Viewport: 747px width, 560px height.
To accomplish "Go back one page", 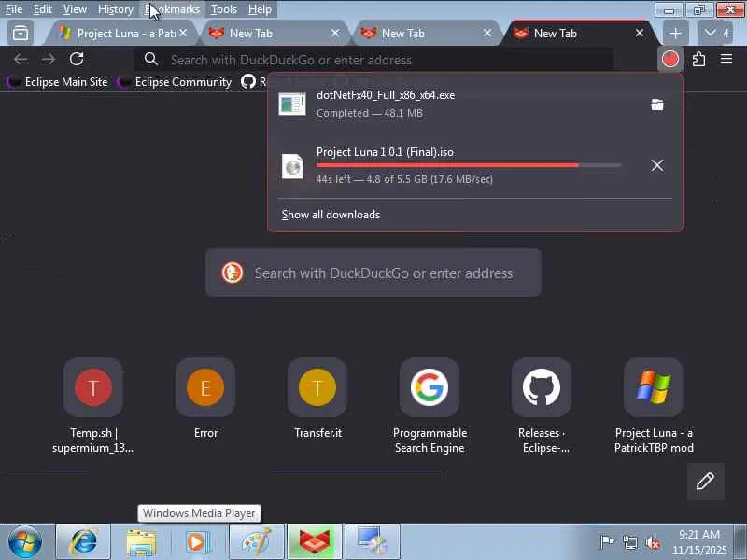I will 21,59.
